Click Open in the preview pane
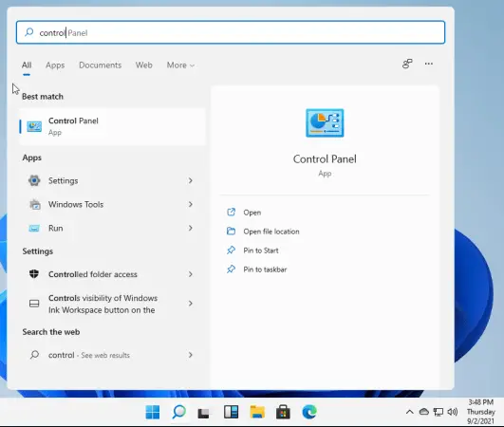Image resolution: width=504 pixels, height=427 pixels. pos(252,213)
